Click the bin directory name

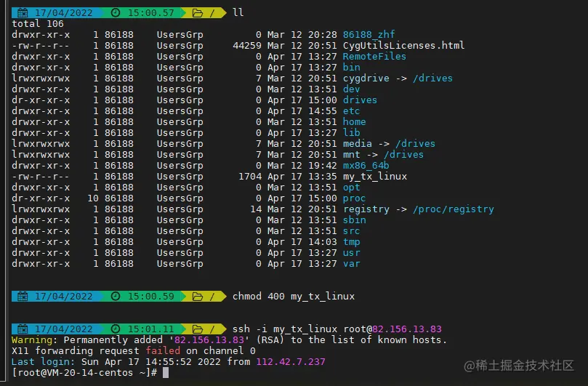pyautogui.click(x=351, y=67)
